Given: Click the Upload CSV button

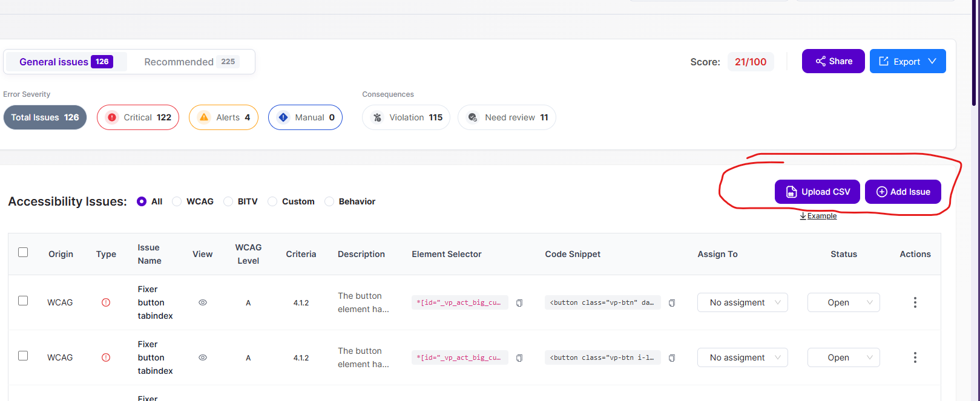Looking at the screenshot, I should coord(817,192).
